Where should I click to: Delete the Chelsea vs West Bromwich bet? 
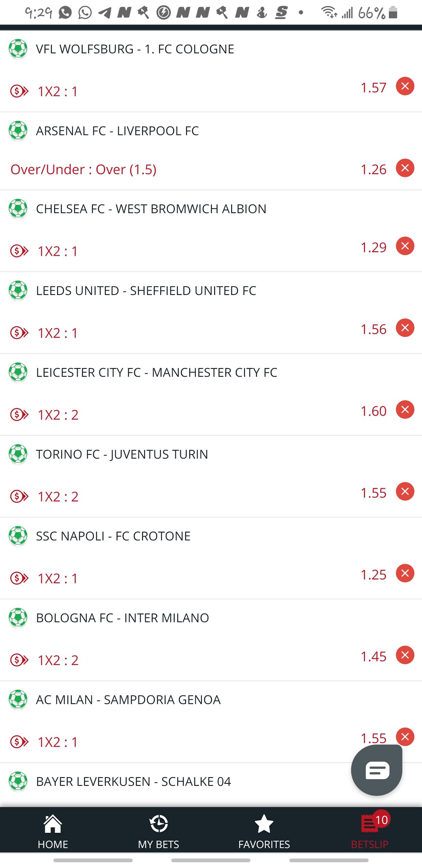pyautogui.click(x=405, y=246)
